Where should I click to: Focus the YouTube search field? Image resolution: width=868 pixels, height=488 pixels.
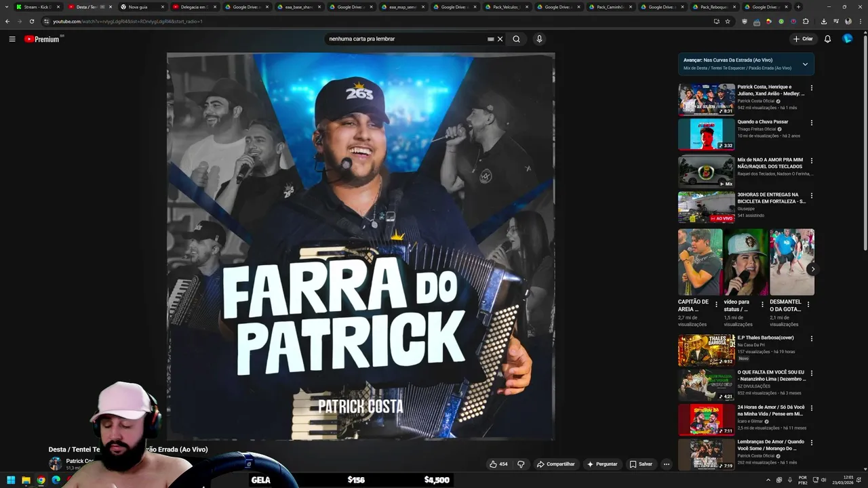tap(406, 39)
